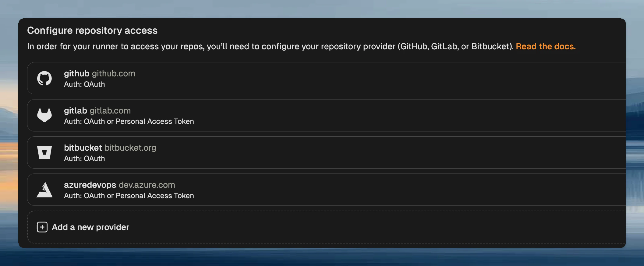Screen dimensions: 644x266
Task: Click 'Auth: OAuth or Personal Access Token' under gitlab
Action: [129, 121]
